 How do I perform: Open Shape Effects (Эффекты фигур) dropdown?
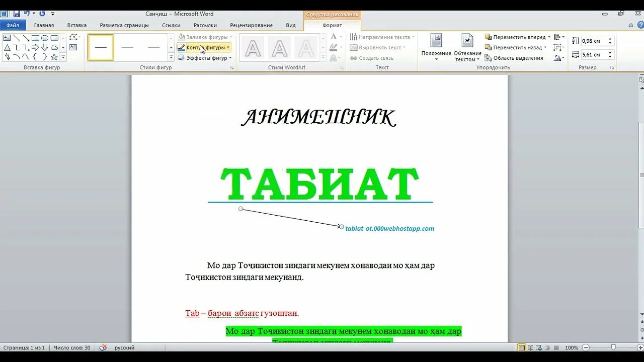pyautogui.click(x=205, y=58)
